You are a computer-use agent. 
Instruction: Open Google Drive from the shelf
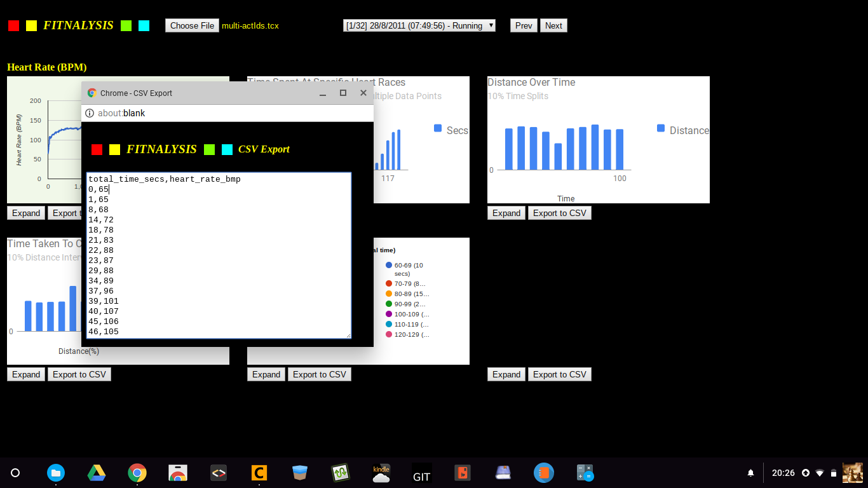[97, 473]
